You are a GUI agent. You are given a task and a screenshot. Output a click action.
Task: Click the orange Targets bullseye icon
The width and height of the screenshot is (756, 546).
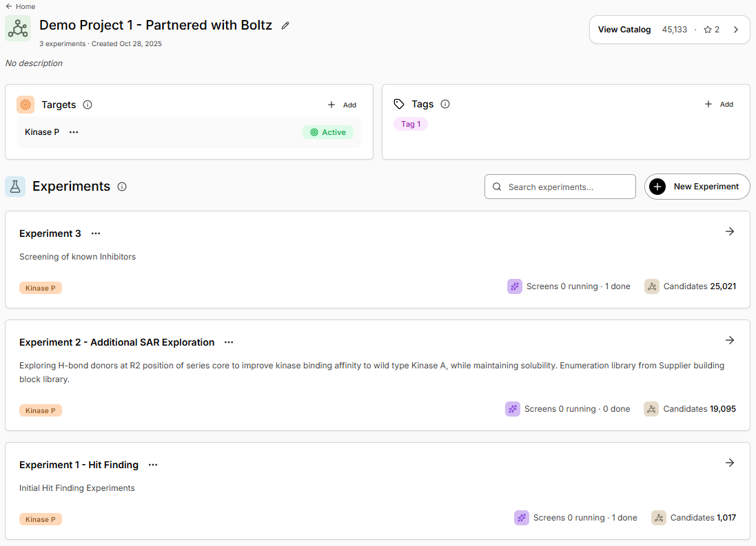coord(25,105)
